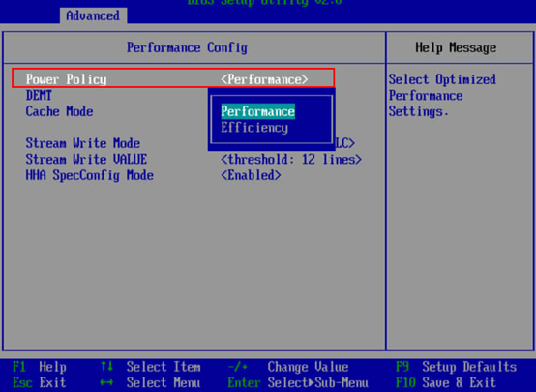
Task: Select HHA SpecConfig Mode option
Action: [x=90, y=175]
